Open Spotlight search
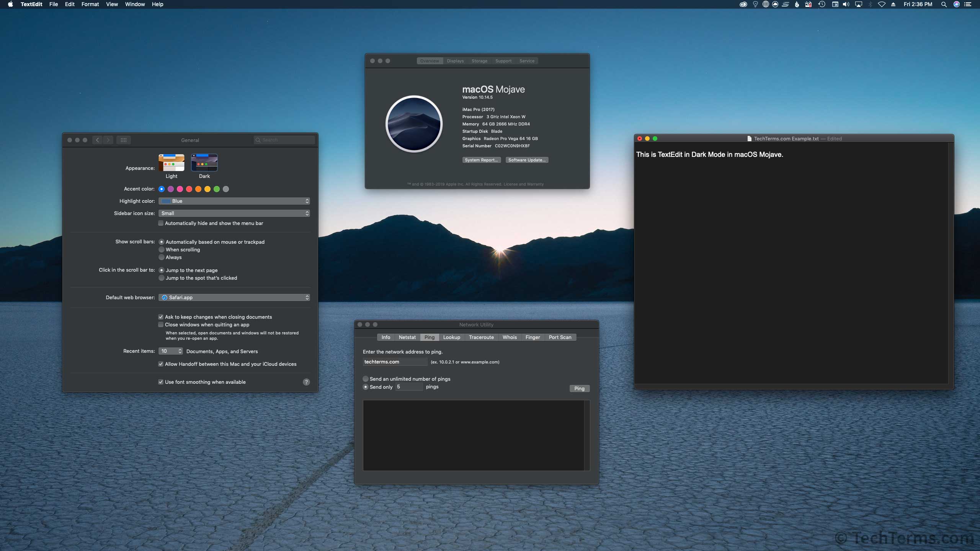 point(944,4)
